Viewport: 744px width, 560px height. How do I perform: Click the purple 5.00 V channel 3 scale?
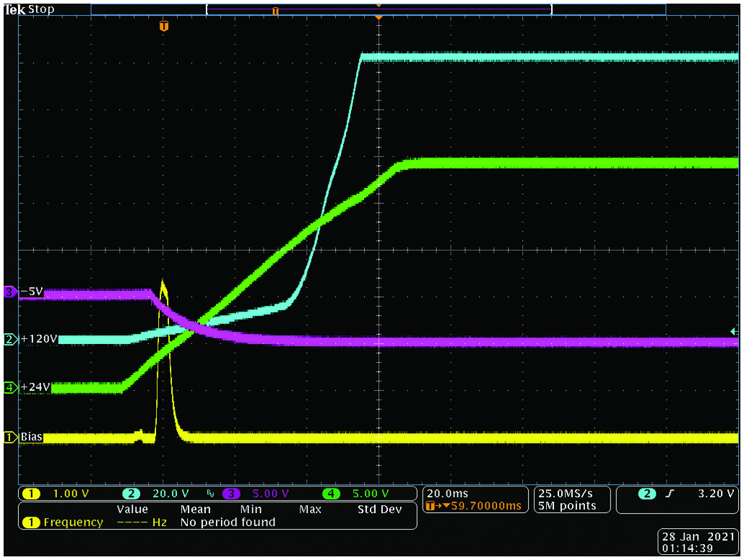[270, 494]
